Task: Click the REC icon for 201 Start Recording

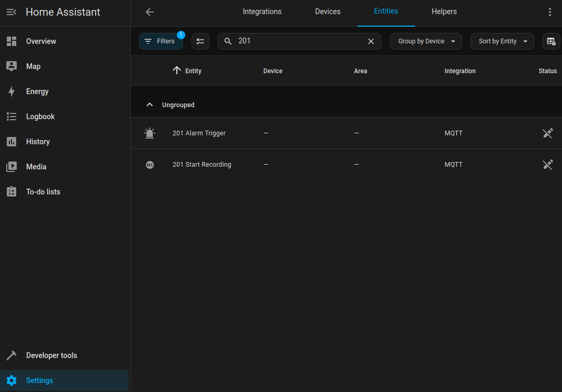Action: pos(150,165)
